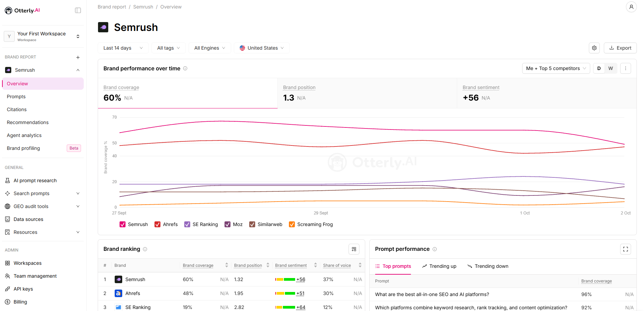This screenshot has height=311, width=644.
Task: Expand Prompt performance to fullscreen
Action: (x=626, y=249)
